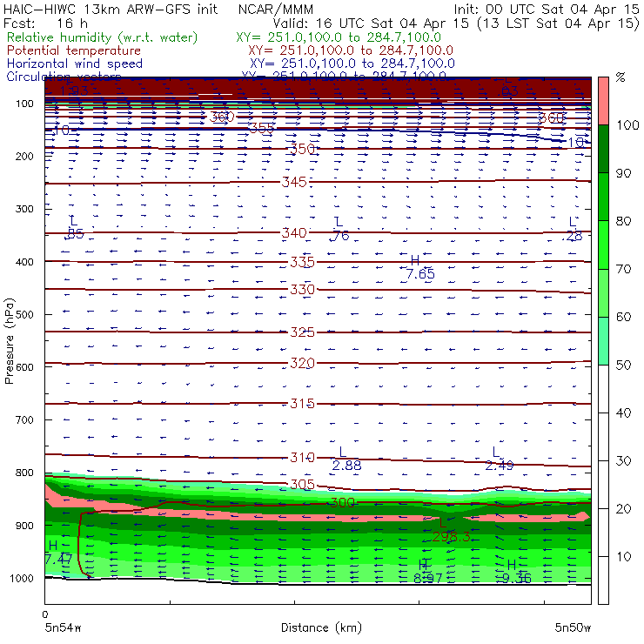
Task: Click the pink above-100% colorbar swatch
Action: click(603, 101)
